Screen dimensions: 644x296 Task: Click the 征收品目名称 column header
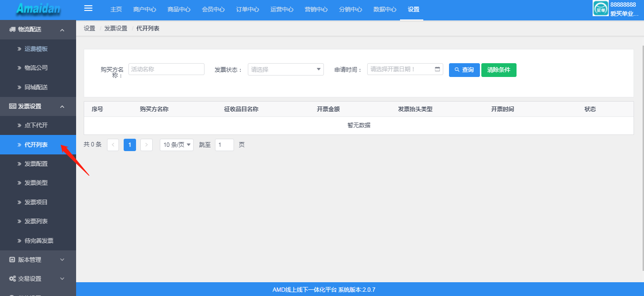(x=241, y=109)
